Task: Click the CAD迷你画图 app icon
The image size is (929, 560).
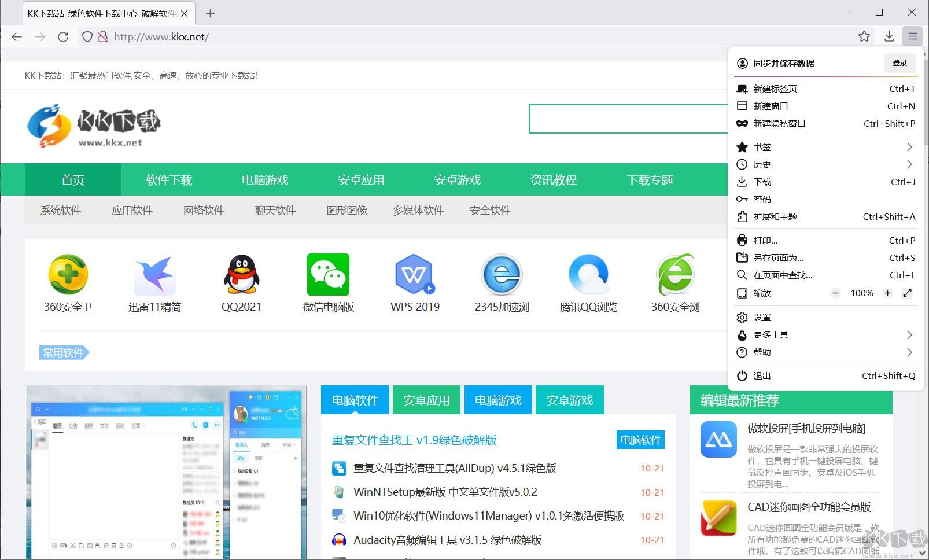Action: point(718,518)
